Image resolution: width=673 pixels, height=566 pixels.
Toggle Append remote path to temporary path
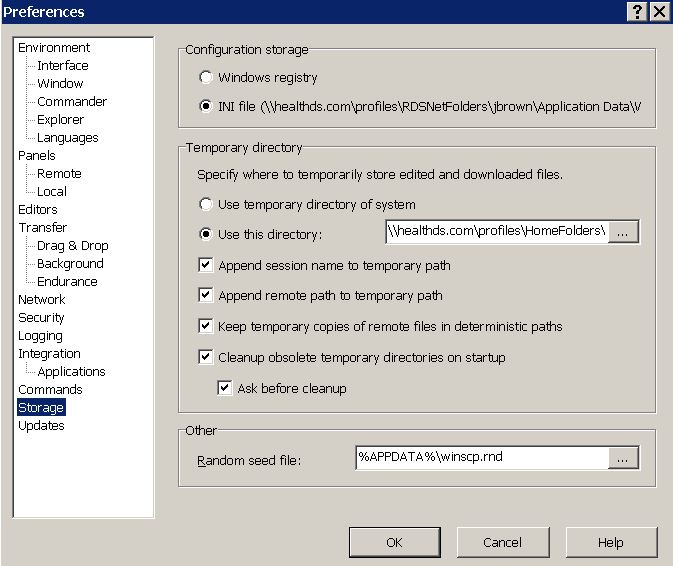pyautogui.click(x=206, y=295)
